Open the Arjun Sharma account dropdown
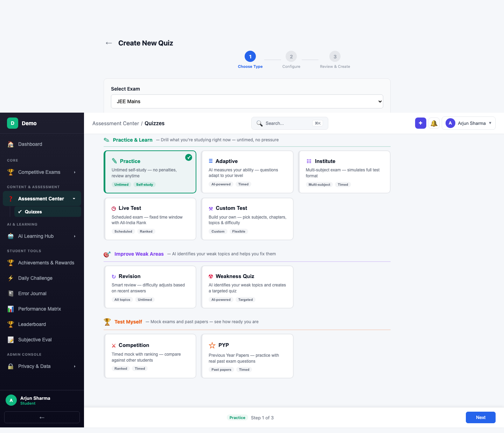This screenshot has height=433, width=504. tap(468, 123)
